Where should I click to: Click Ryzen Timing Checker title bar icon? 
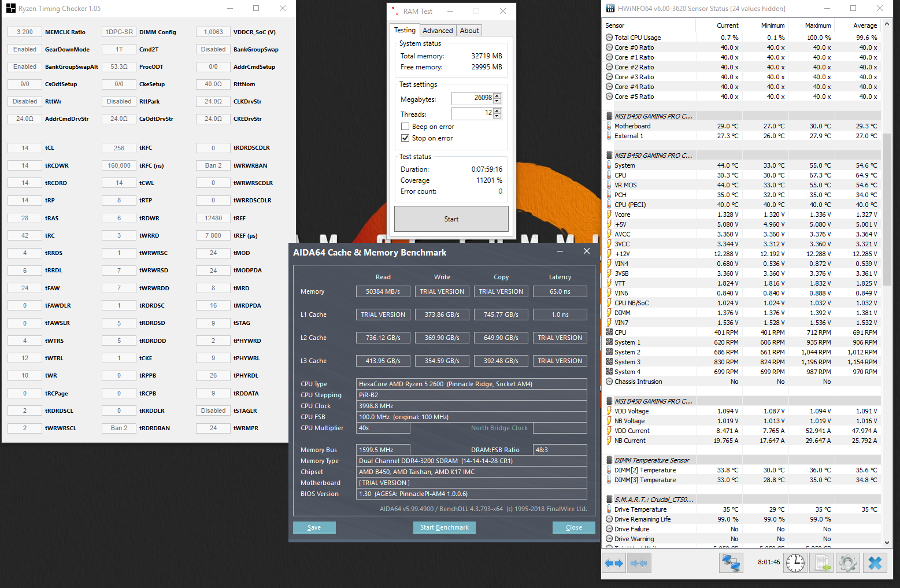[x=11, y=9]
